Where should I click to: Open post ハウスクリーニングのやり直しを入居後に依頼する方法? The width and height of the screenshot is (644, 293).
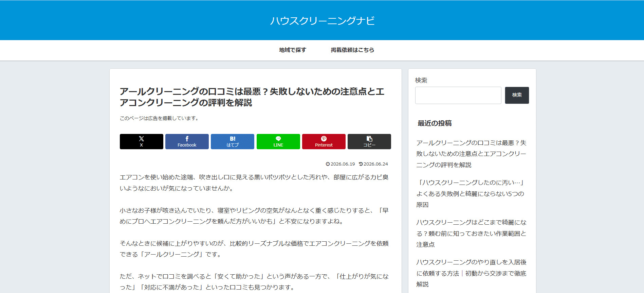[x=471, y=273]
